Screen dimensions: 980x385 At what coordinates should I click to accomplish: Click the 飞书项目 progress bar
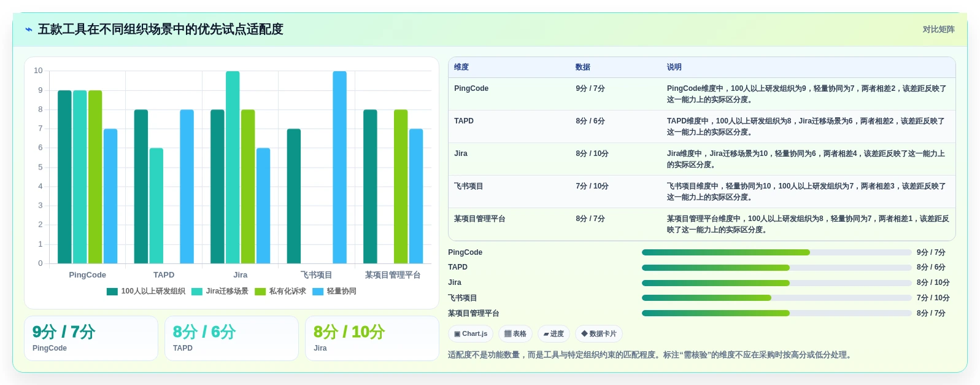coord(776,298)
